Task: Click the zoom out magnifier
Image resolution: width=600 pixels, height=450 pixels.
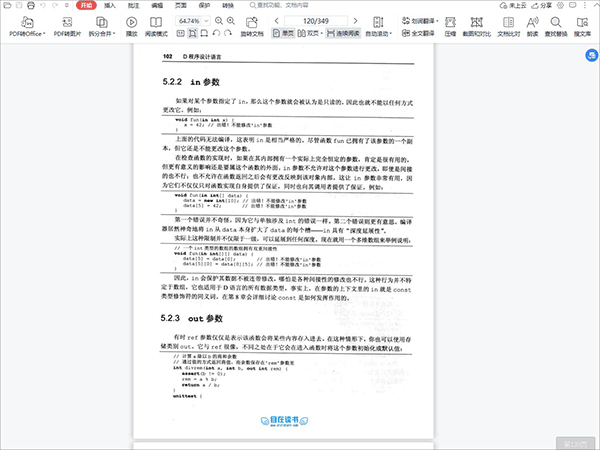Action: tap(219, 21)
